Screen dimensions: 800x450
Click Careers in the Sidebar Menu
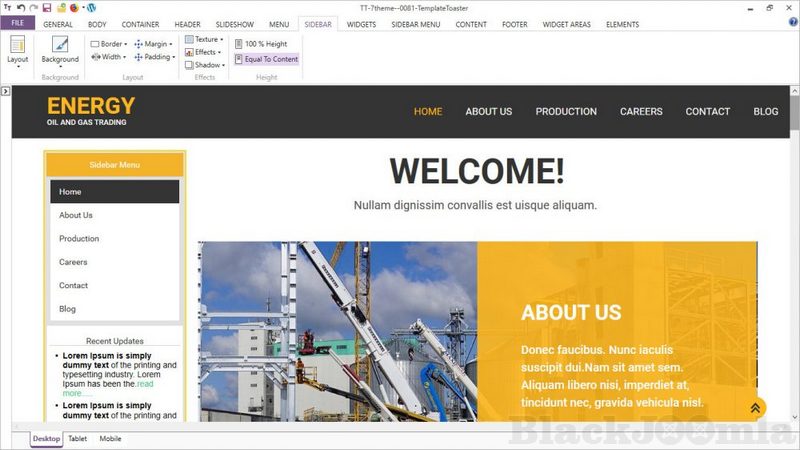pos(73,262)
